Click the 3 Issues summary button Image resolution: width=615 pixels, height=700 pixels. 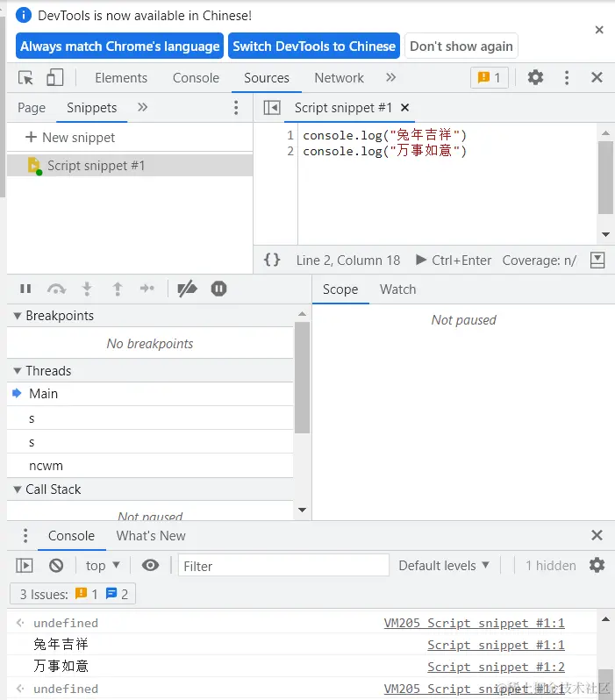coord(73,594)
